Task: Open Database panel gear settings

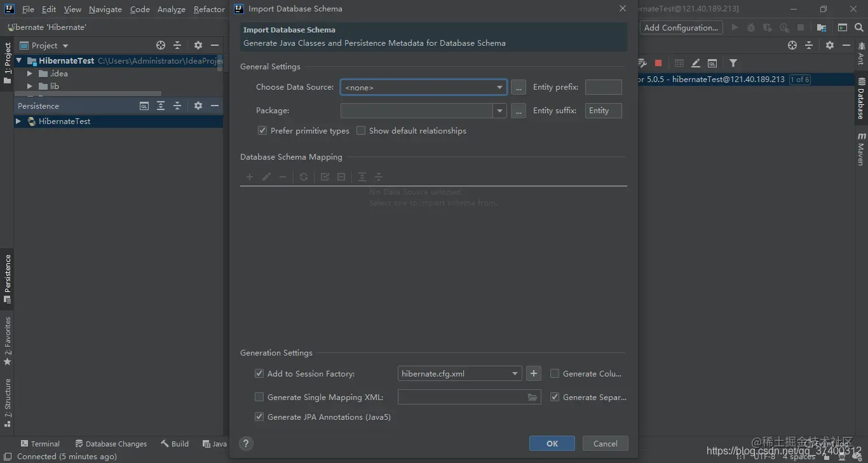Action: tap(830, 45)
